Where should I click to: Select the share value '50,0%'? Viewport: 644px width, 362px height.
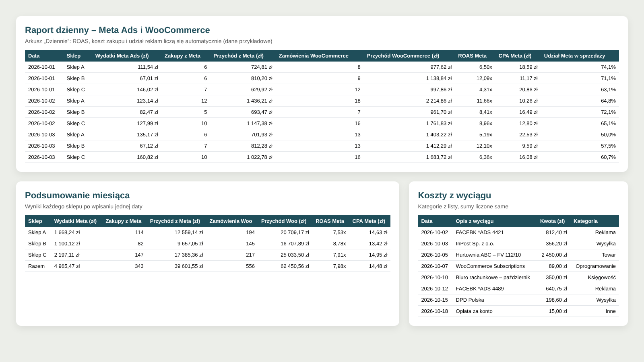pyautogui.click(x=608, y=135)
